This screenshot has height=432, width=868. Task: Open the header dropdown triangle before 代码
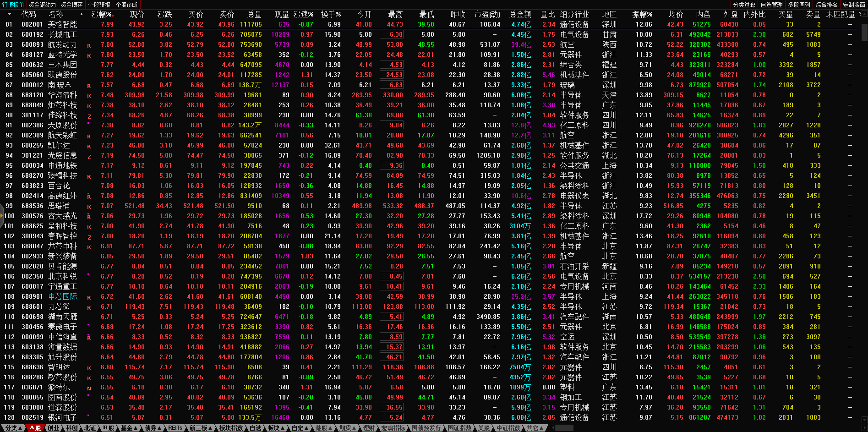click(9, 14)
